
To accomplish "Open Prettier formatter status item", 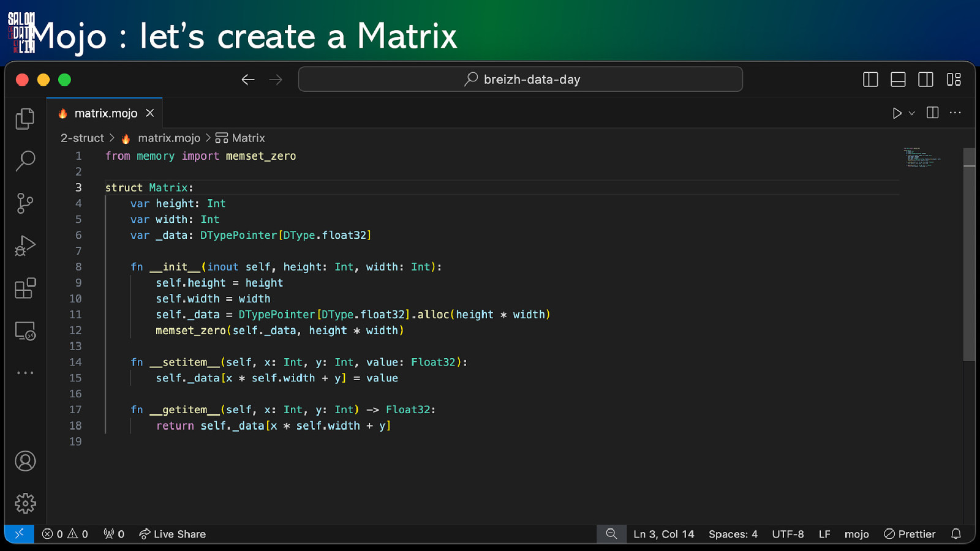I will pos(910,534).
